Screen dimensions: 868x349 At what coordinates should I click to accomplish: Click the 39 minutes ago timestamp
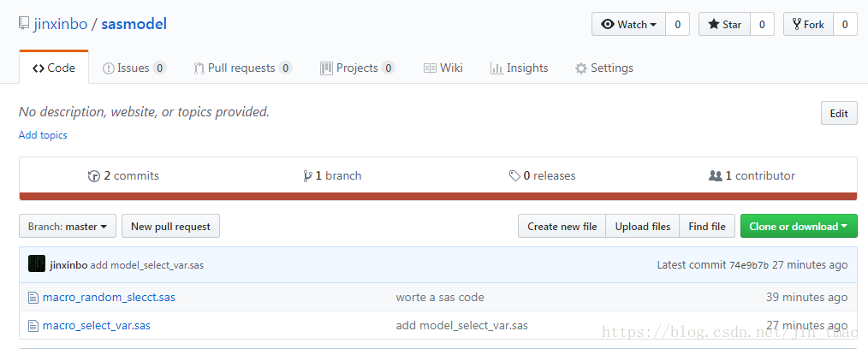point(806,297)
